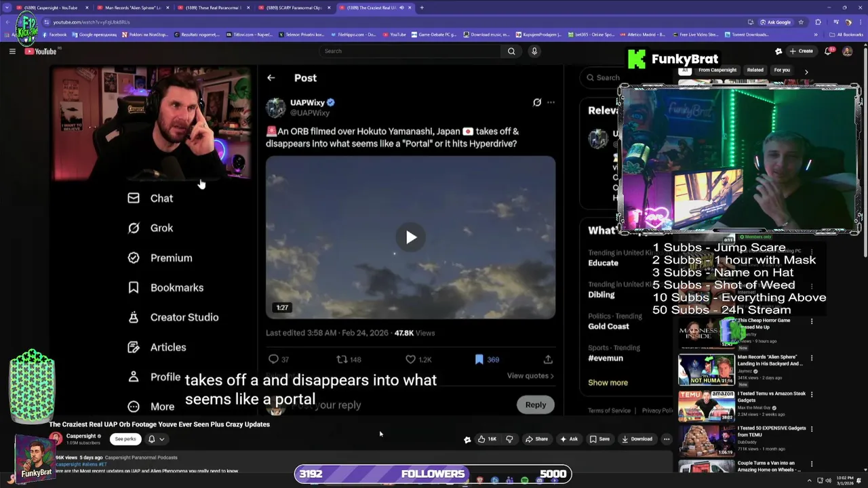This screenshot has height=488, width=868.
Task: Open Bookmarks in the X sidebar
Action: [165, 288]
